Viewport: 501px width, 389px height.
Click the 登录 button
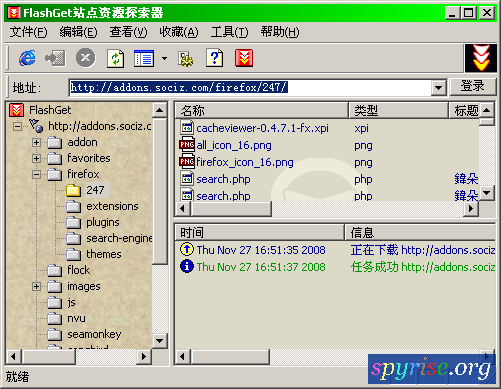(x=473, y=86)
